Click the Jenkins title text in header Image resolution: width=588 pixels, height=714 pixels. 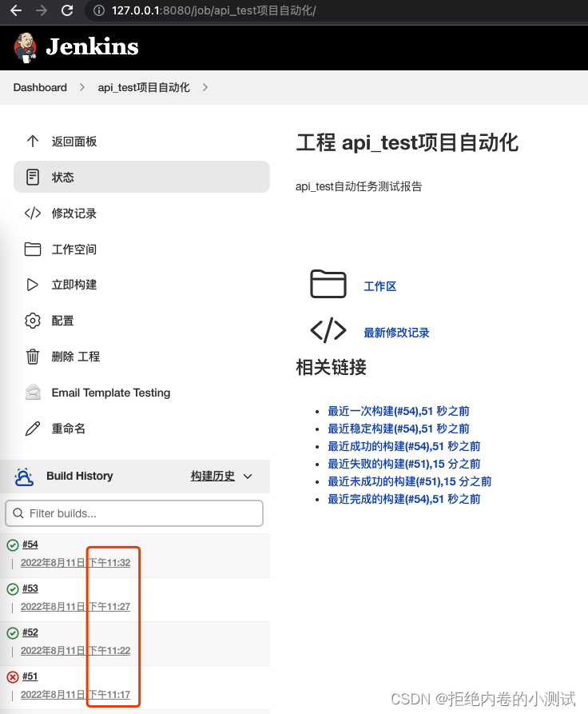tap(93, 47)
